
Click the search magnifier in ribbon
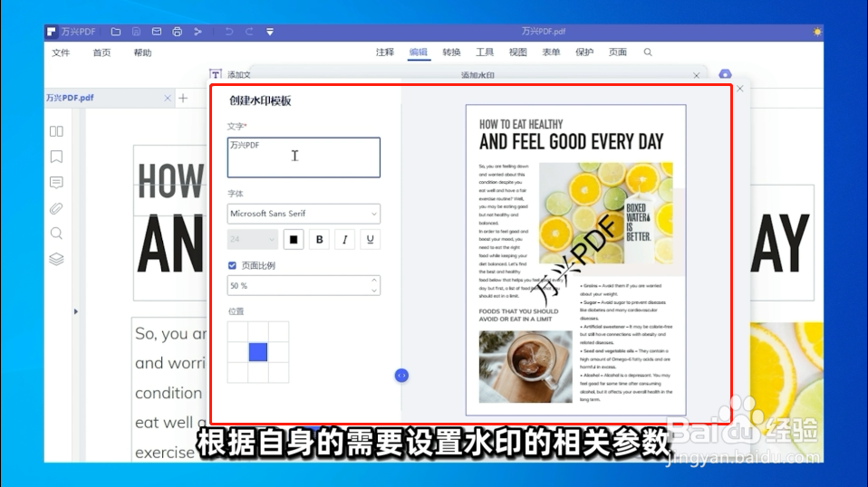pyautogui.click(x=648, y=52)
